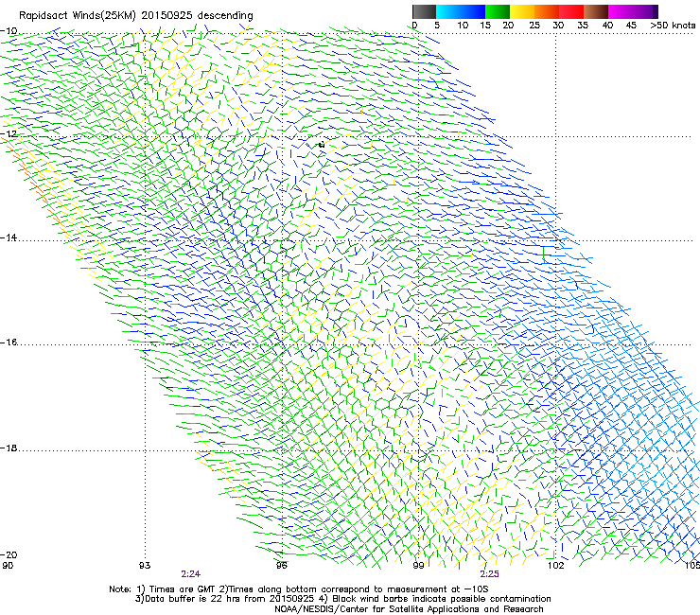Click the '-14' latitude axis label

[x=9, y=237]
